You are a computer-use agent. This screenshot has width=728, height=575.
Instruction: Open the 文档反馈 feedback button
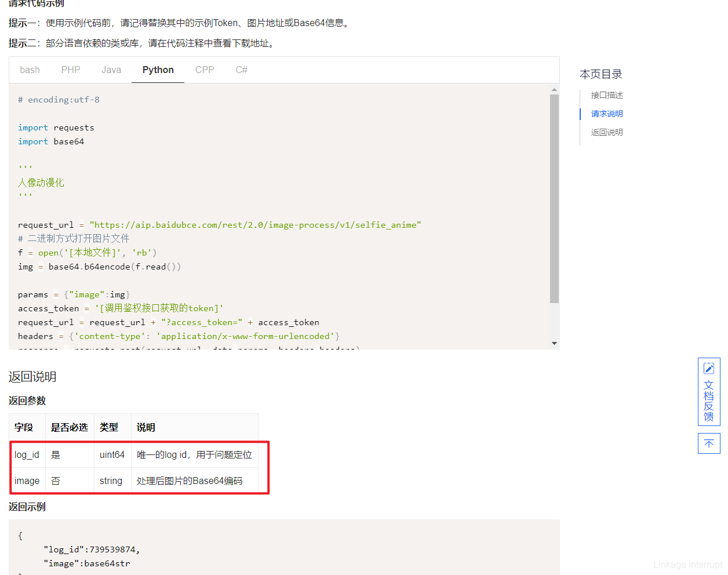coord(709,392)
